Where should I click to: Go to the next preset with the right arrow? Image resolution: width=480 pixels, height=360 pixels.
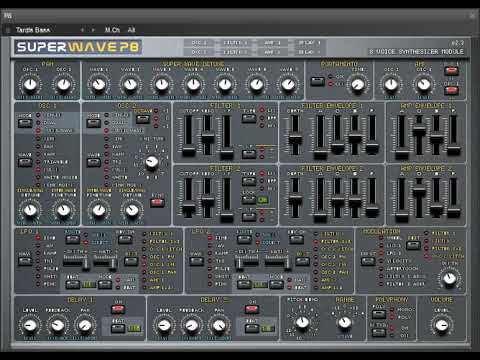[x=93, y=30]
